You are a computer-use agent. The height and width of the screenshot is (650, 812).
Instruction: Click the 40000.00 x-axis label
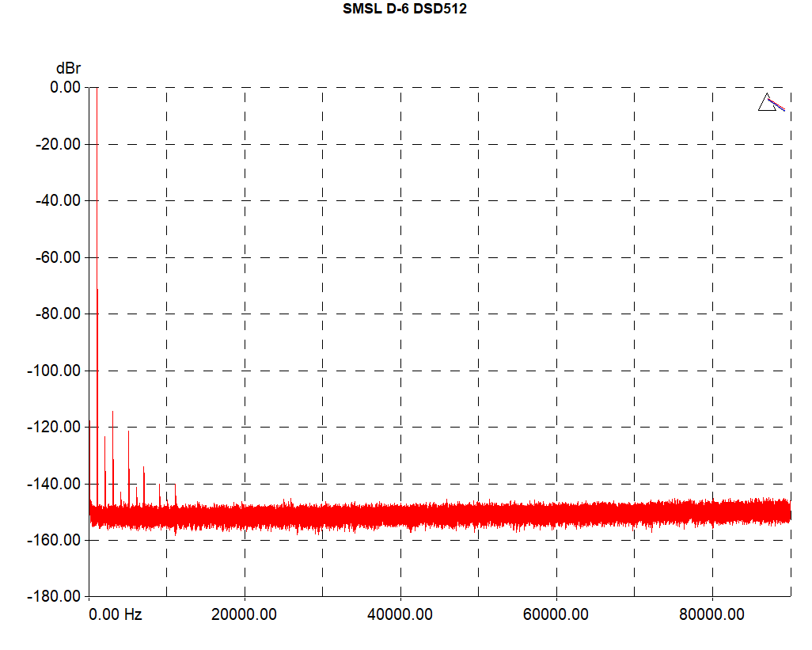(400, 614)
